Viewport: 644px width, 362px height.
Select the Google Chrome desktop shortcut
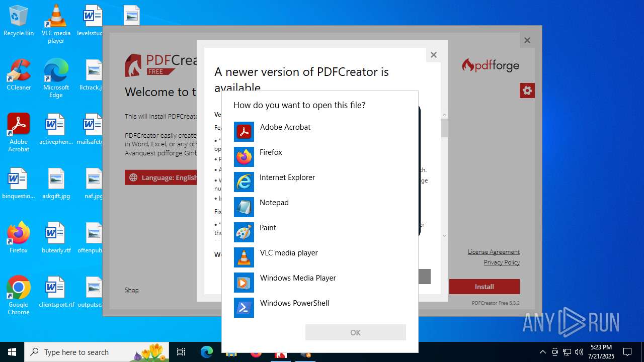(19, 296)
